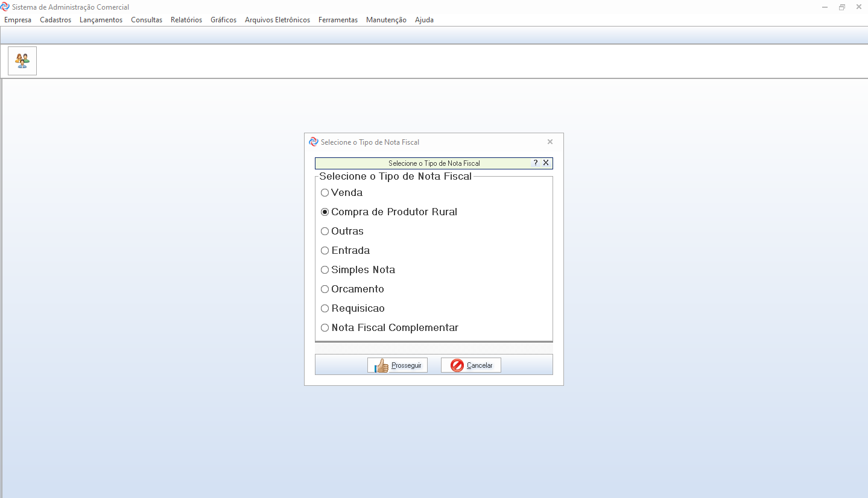Open the Arquivos Eletrônicos menu
The image size is (868, 498).
click(x=277, y=20)
